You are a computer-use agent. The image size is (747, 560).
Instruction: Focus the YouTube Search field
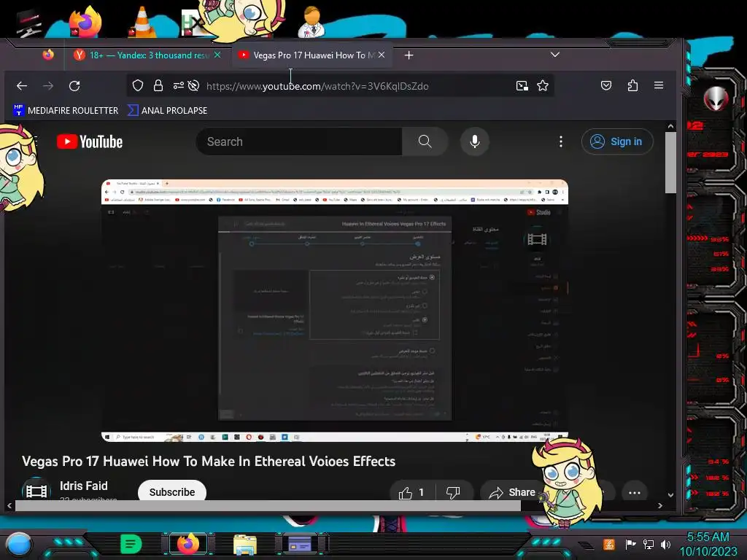[299, 141]
